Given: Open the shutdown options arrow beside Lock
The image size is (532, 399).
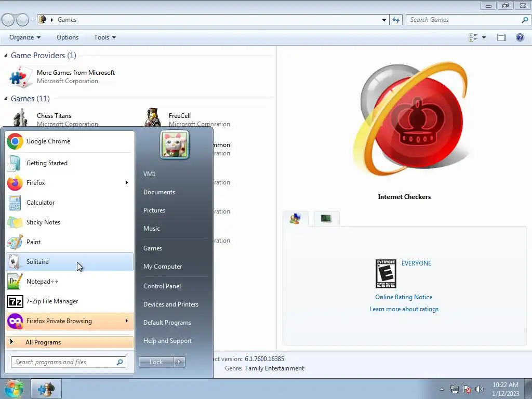Looking at the screenshot, I should pyautogui.click(x=179, y=362).
